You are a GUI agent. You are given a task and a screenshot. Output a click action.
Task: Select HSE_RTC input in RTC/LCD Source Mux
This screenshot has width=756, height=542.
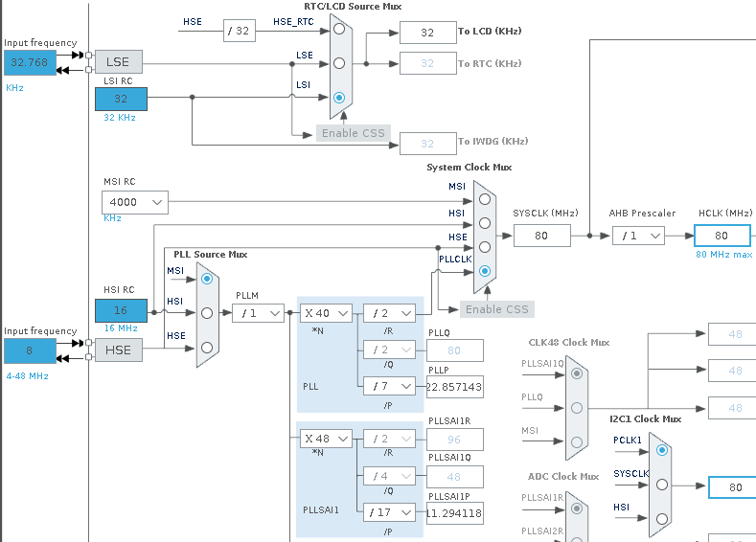(338, 29)
